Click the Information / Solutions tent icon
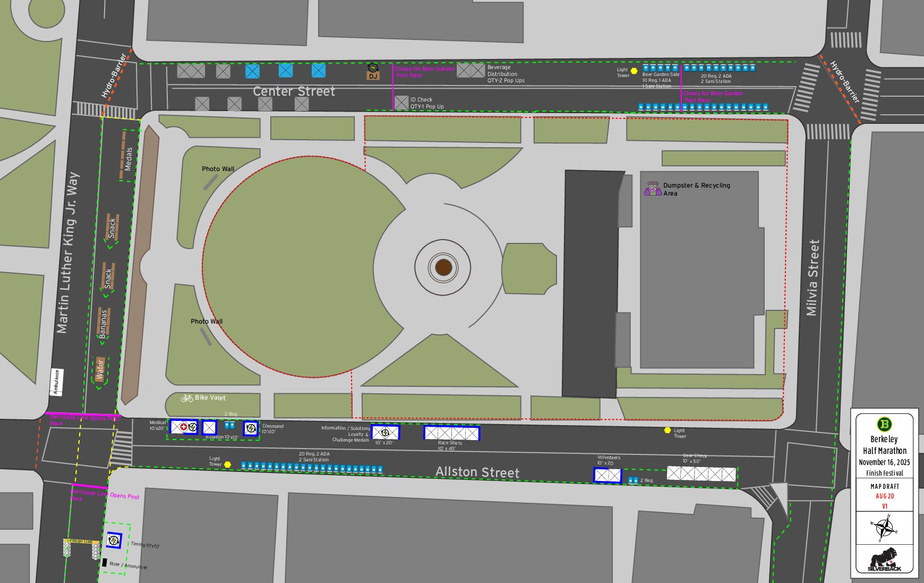Screen dimensions: 924x583 point(385,433)
